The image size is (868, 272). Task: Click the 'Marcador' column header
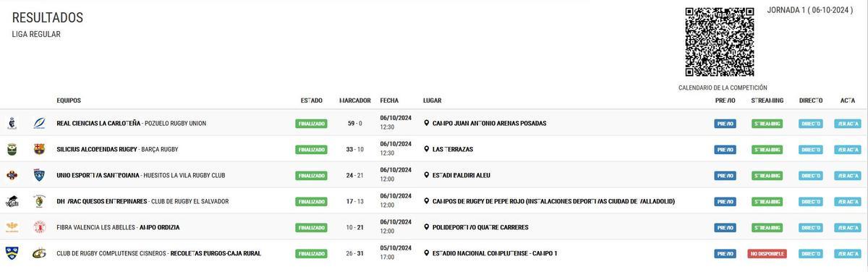pyautogui.click(x=355, y=101)
